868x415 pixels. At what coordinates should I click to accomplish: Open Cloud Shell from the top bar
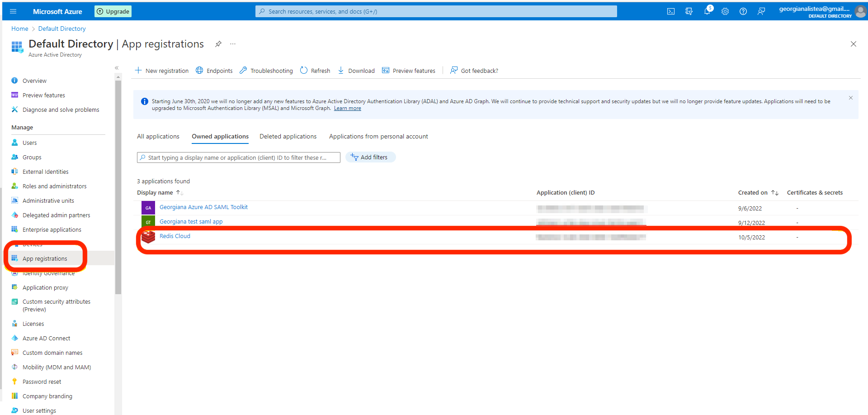click(671, 11)
